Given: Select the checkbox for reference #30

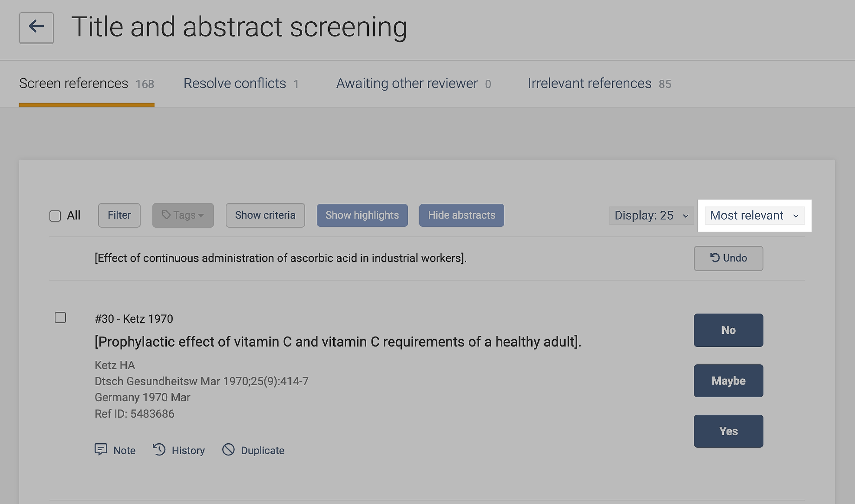Looking at the screenshot, I should click(x=60, y=317).
